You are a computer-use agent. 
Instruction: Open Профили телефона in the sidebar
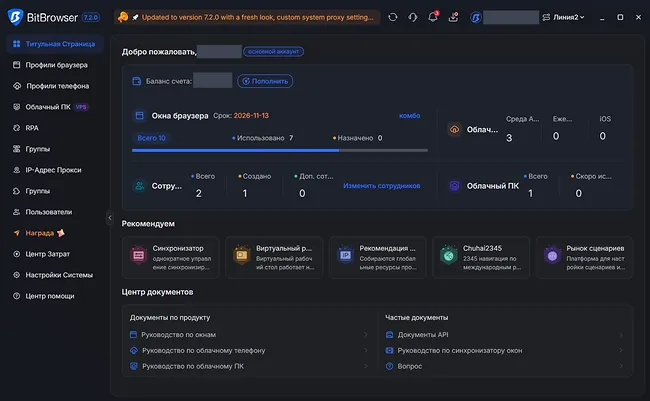[55, 86]
